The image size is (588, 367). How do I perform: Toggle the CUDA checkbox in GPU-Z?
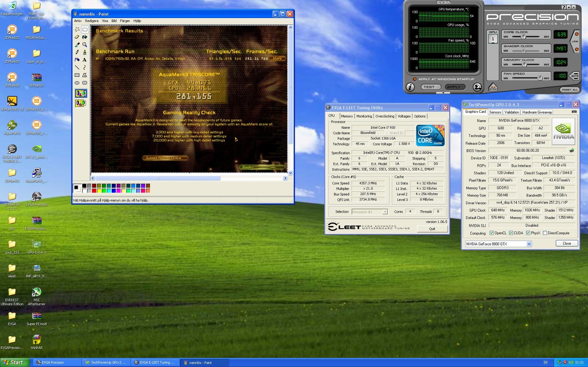[x=511, y=233]
